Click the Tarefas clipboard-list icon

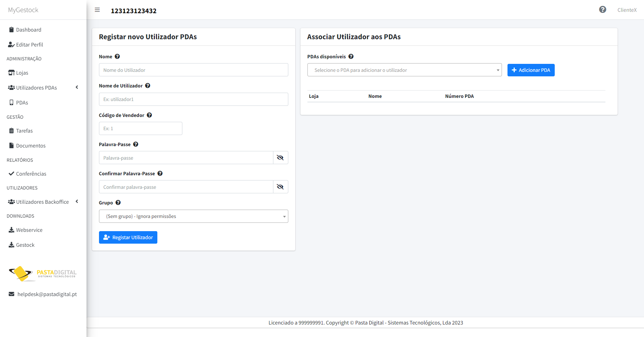pyautogui.click(x=11, y=131)
